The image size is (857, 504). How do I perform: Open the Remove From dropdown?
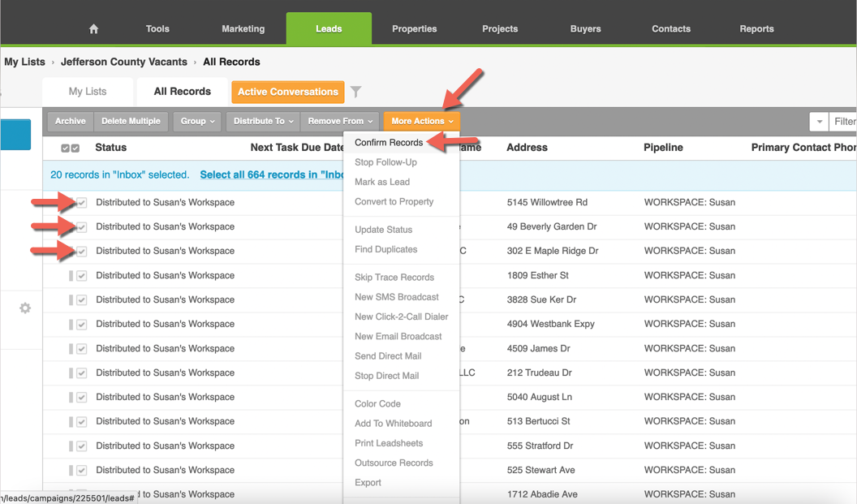click(340, 122)
